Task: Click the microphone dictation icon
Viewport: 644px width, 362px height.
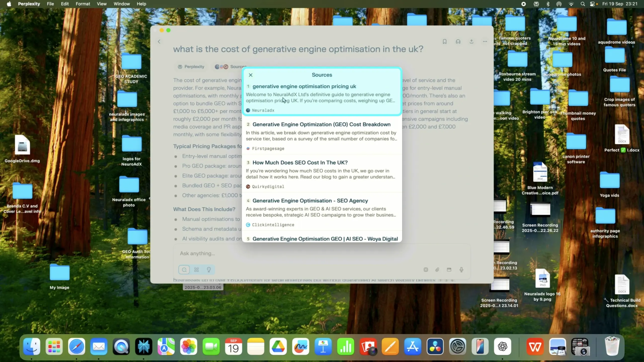Action: [x=461, y=270]
